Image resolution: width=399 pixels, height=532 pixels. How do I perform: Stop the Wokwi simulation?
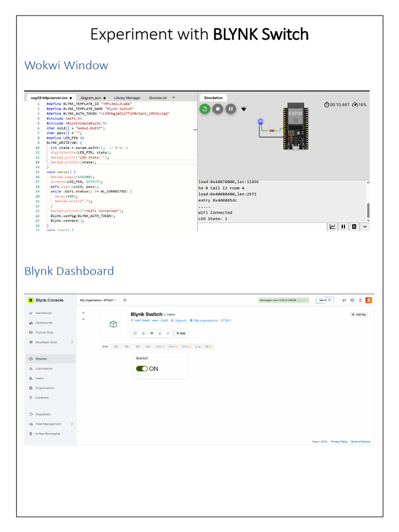coord(218,109)
